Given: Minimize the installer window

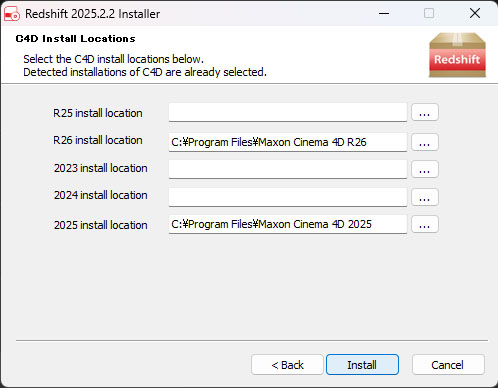Looking at the screenshot, I should 384,13.
